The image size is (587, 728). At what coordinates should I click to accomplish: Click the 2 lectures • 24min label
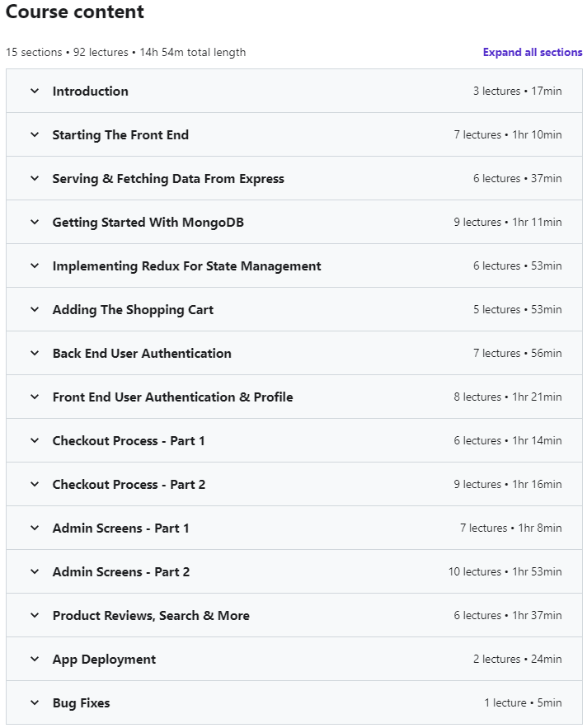(518, 659)
